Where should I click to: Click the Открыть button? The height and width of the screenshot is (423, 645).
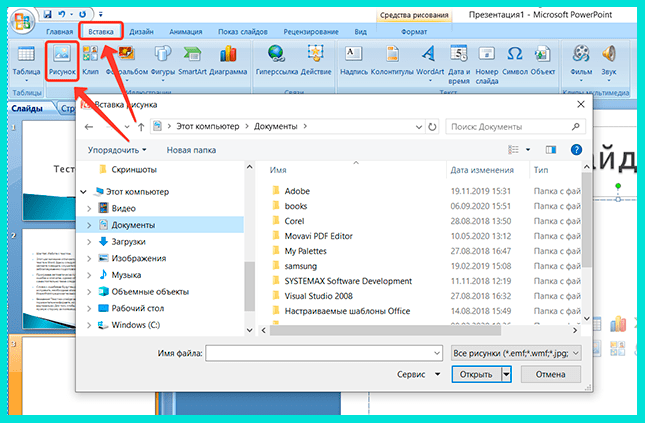tap(476, 374)
